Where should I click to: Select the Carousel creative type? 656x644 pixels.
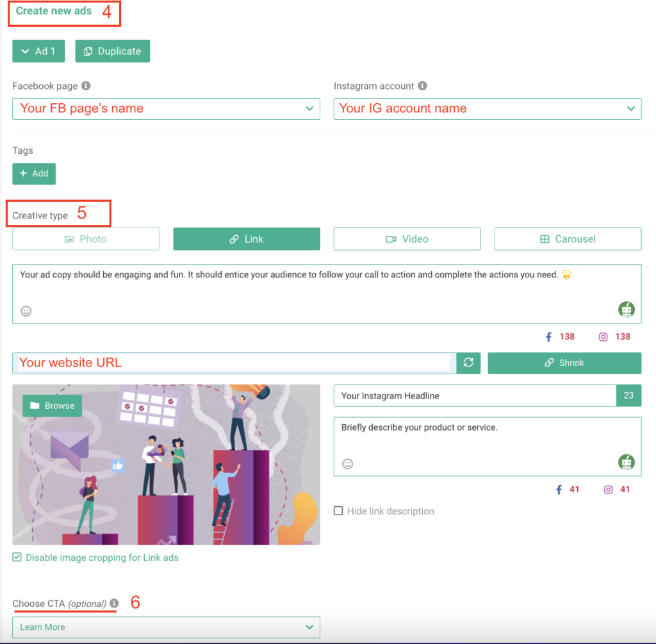click(568, 238)
